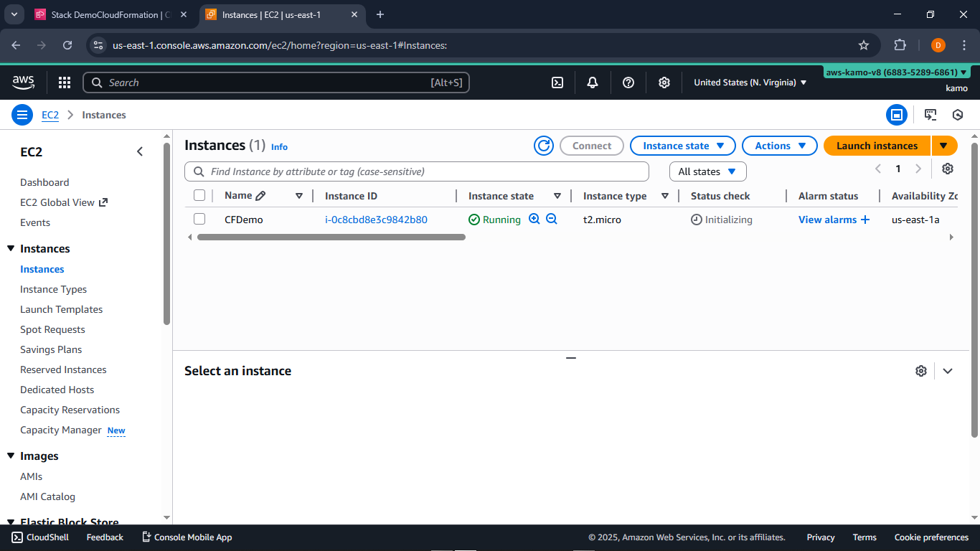Collapse the EC2 navigation sidebar hamburger icon

pyautogui.click(x=22, y=115)
